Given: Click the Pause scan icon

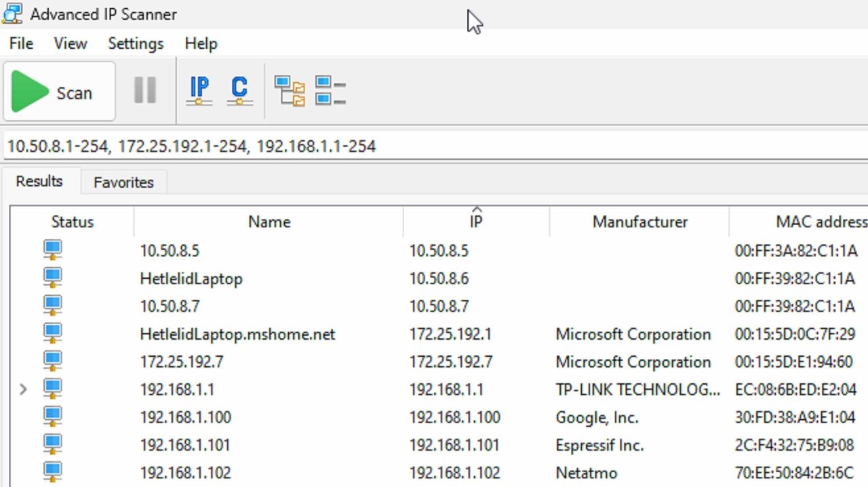Looking at the screenshot, I should [145, 90].
